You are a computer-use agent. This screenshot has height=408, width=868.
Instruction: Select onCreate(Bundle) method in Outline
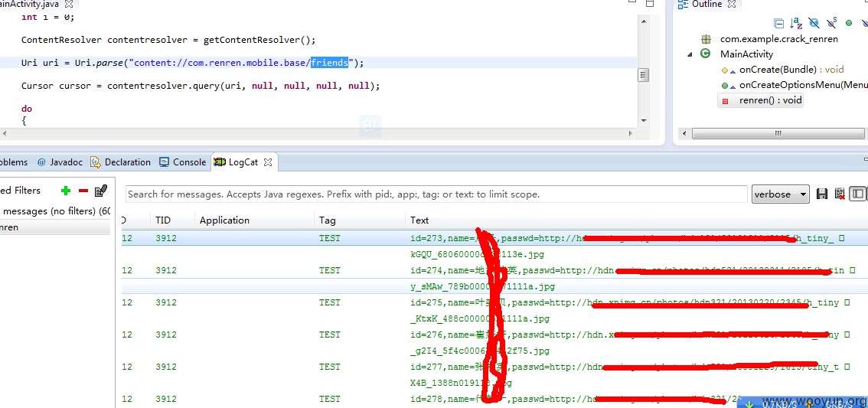[791, 69]
